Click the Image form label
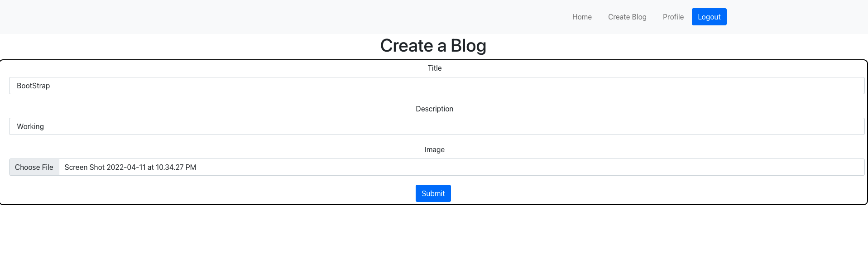The image size is (868, 269). 434,149
